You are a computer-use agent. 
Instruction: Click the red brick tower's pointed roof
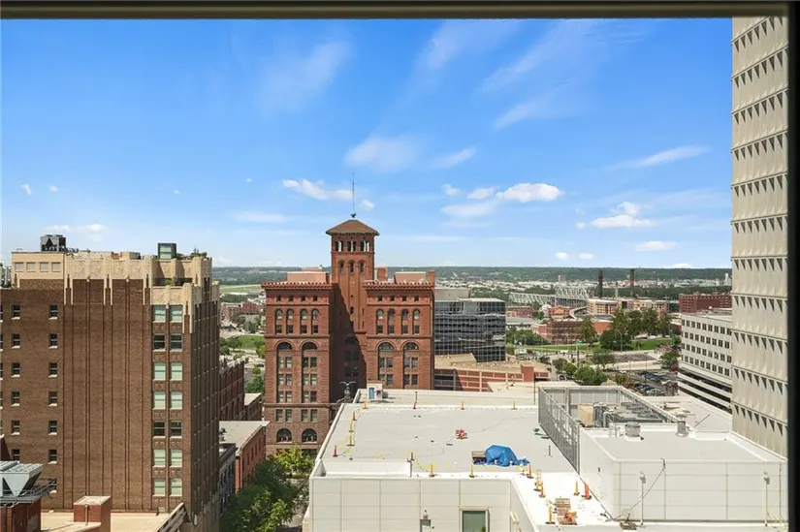(352, 228)
